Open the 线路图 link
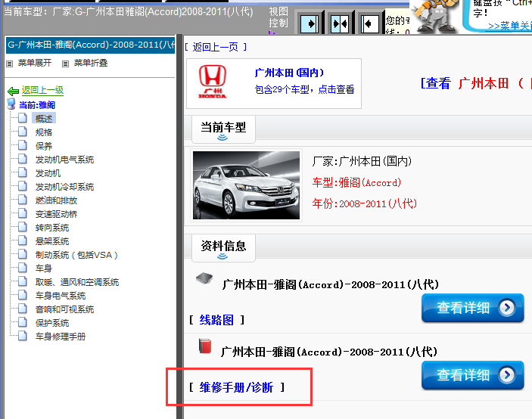This screenshot has width=532, height=419. (216, 320)
